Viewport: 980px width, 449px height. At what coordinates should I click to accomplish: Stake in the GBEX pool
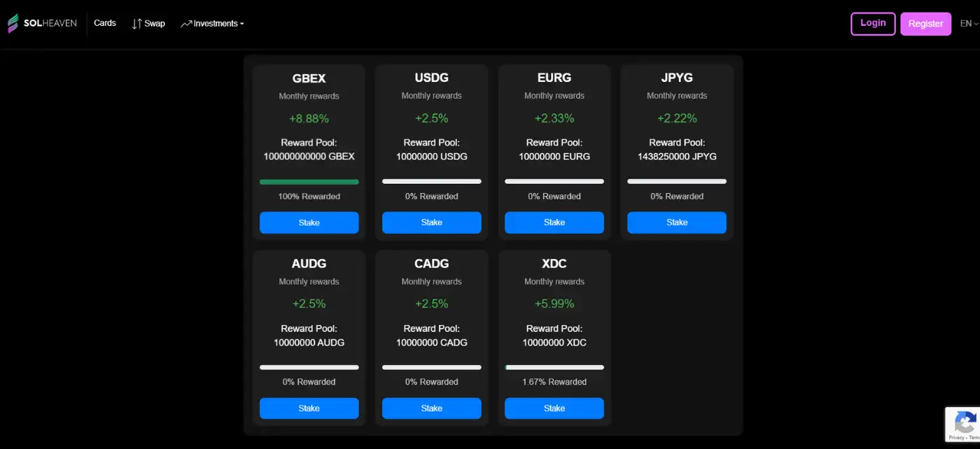(309, 222)
